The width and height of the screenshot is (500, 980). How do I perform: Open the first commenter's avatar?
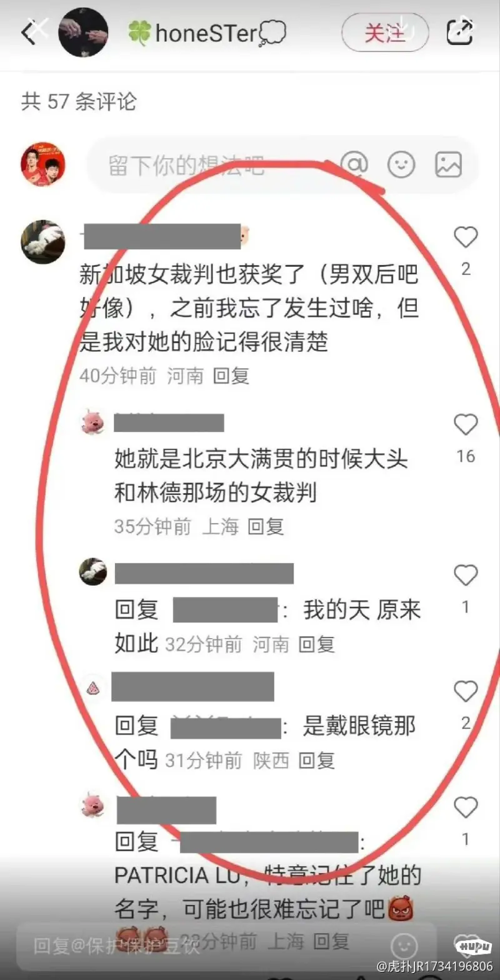tap(43, 242)
